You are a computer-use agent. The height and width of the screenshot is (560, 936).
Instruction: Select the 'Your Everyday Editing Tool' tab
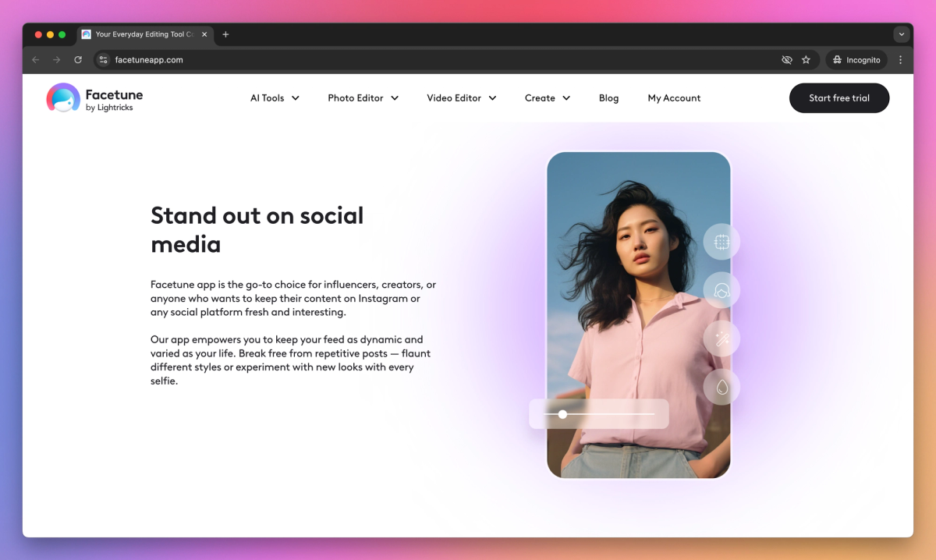pyautogui.click(x=144, y=34)
